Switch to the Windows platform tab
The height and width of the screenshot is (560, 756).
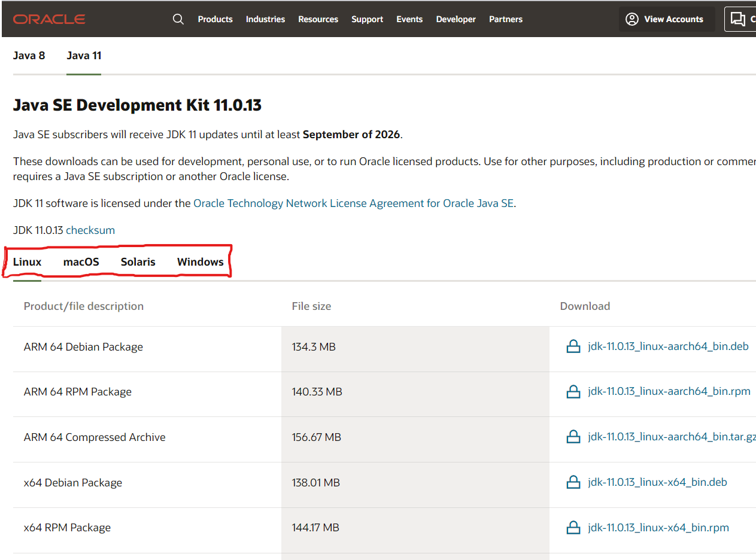coord(201,261)
